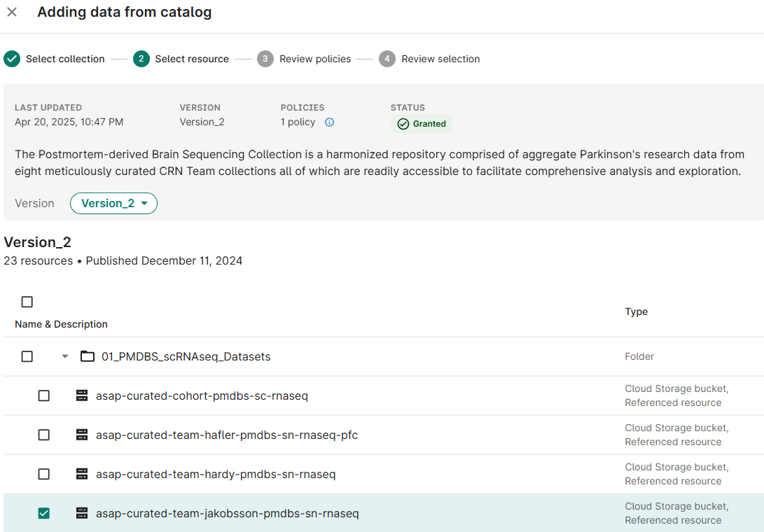Viewport: 764px width, 532px height.
Task: Click the policies info icon
Action: pyautogui.click(x=329, y=122)
